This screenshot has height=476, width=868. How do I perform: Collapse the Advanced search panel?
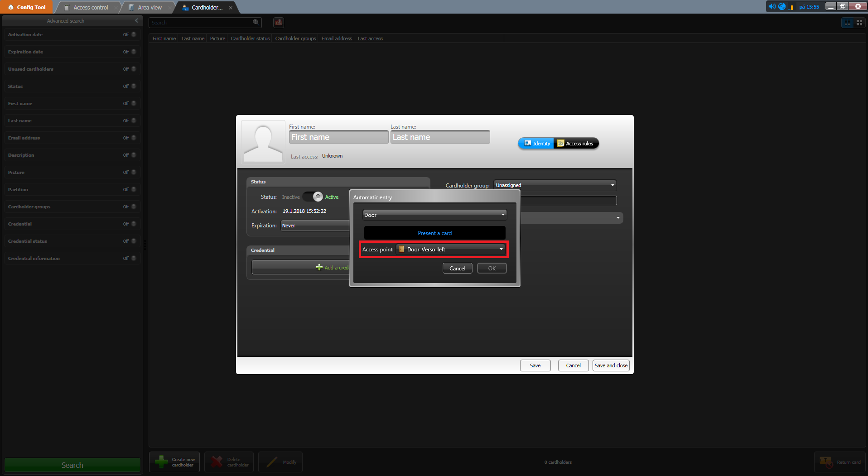click(136, 21)
